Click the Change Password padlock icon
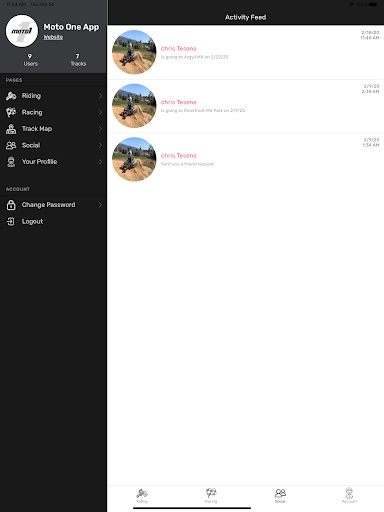This screenshot has height=512, width=384. [x=11, y=205]
